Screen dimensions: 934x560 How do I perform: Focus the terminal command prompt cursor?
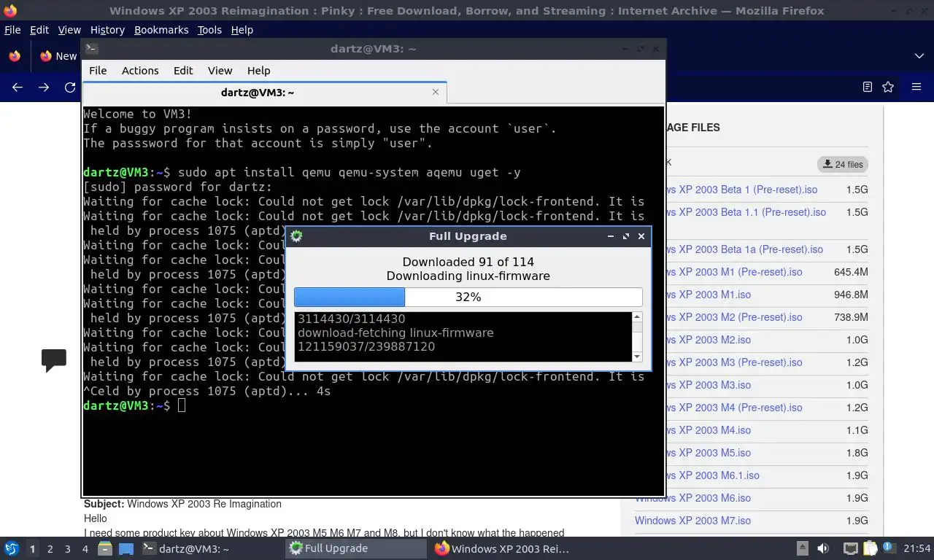click(182, 405)
